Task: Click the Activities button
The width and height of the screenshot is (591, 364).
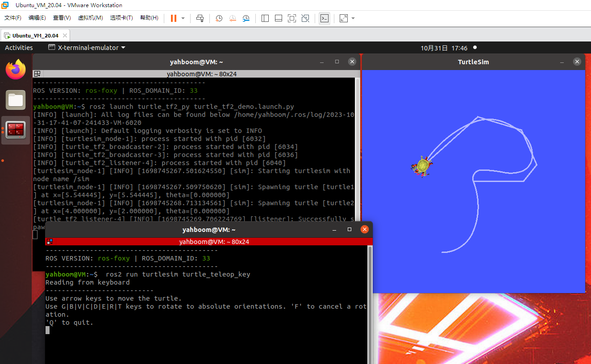Action: tap(19, 48)
